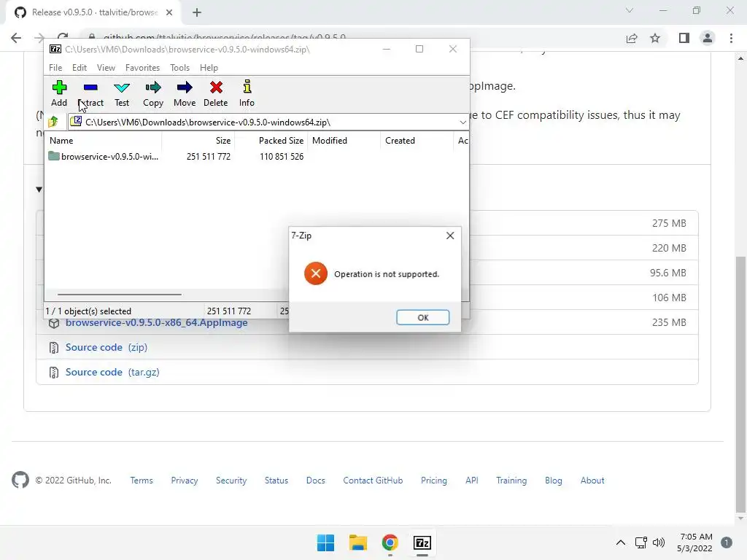Open the volume control in tray
This screenshot has width=747, height=560.
[659, 542]
